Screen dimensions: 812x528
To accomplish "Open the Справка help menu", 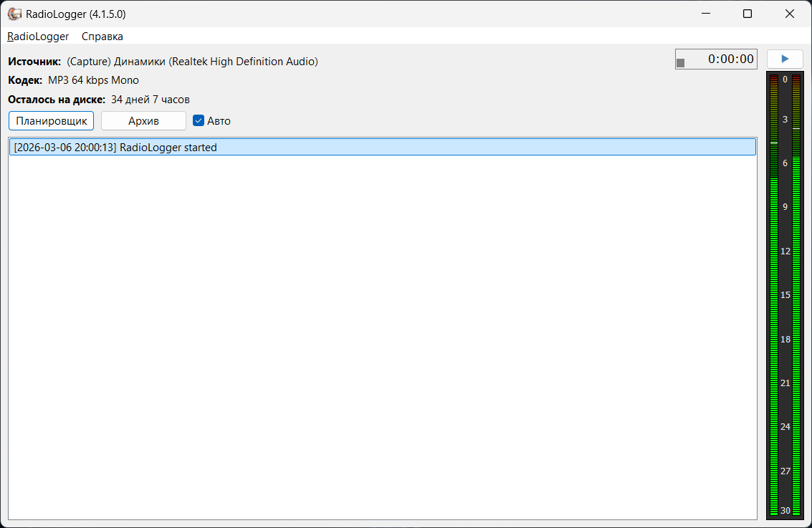I will pos(102,37).
